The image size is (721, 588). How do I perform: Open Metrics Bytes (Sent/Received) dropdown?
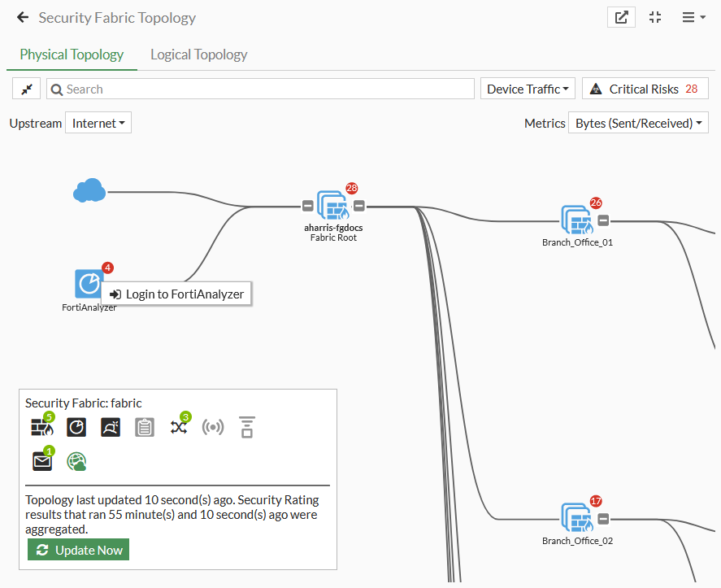coord(638,123)
